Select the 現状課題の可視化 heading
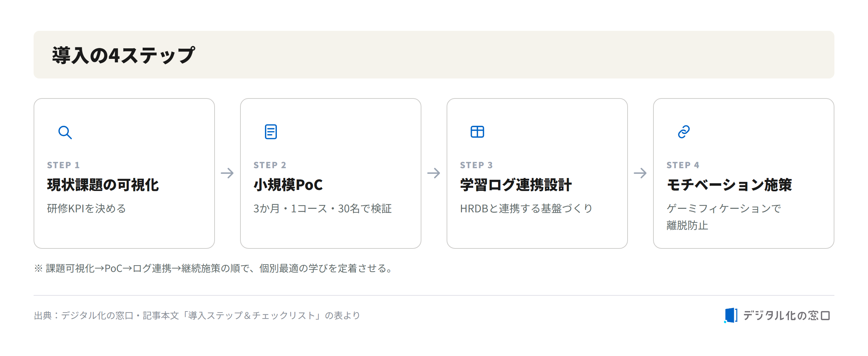Viewport: 868px width, 356px height. (x=103, y=185)
